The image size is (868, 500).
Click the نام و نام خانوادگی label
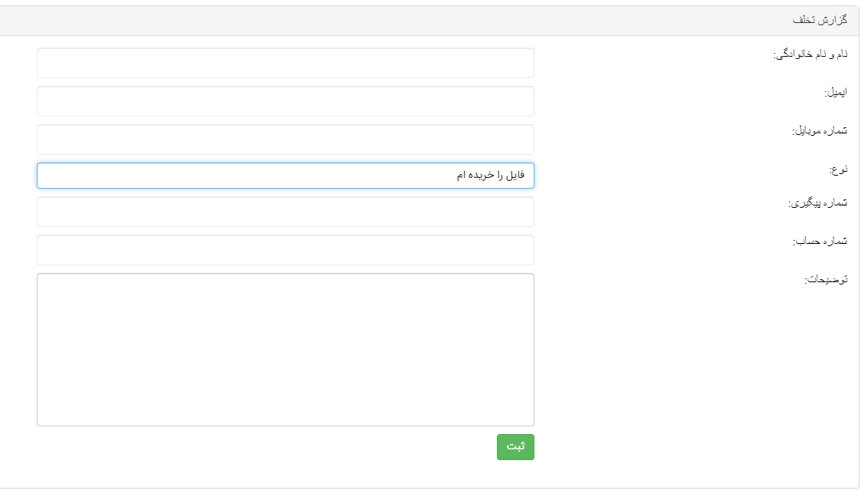pyautogui.click(x=810, y=54)
